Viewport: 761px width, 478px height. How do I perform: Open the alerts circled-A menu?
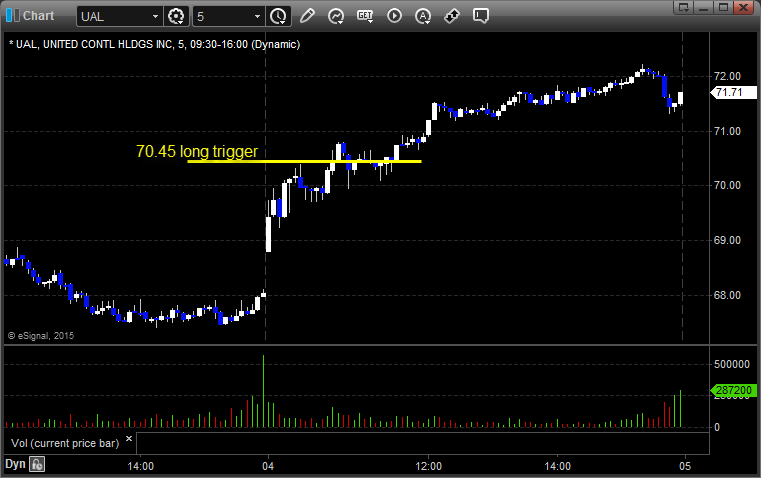[423, 16]
